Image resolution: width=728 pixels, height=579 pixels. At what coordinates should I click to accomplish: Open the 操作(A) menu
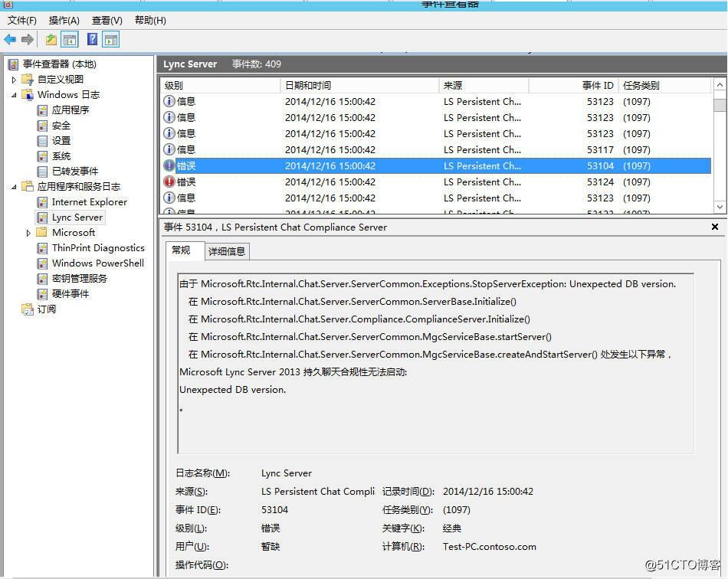coord(64,21)
